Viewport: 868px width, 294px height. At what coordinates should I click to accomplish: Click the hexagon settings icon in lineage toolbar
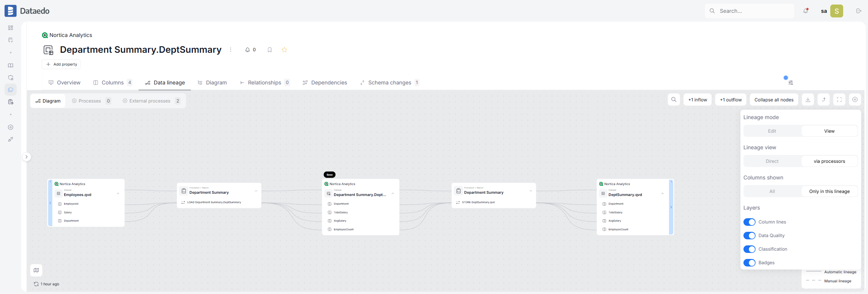(855, 100)
